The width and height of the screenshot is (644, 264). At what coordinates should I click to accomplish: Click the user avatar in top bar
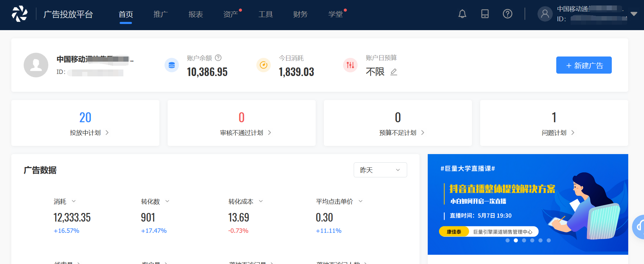click(545, 14)
